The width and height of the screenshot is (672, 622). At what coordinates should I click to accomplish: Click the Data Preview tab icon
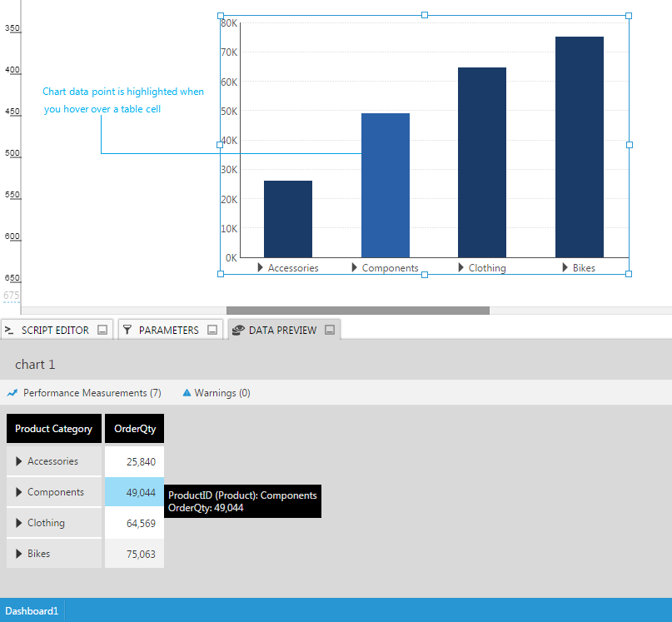[x=238, y=331]
